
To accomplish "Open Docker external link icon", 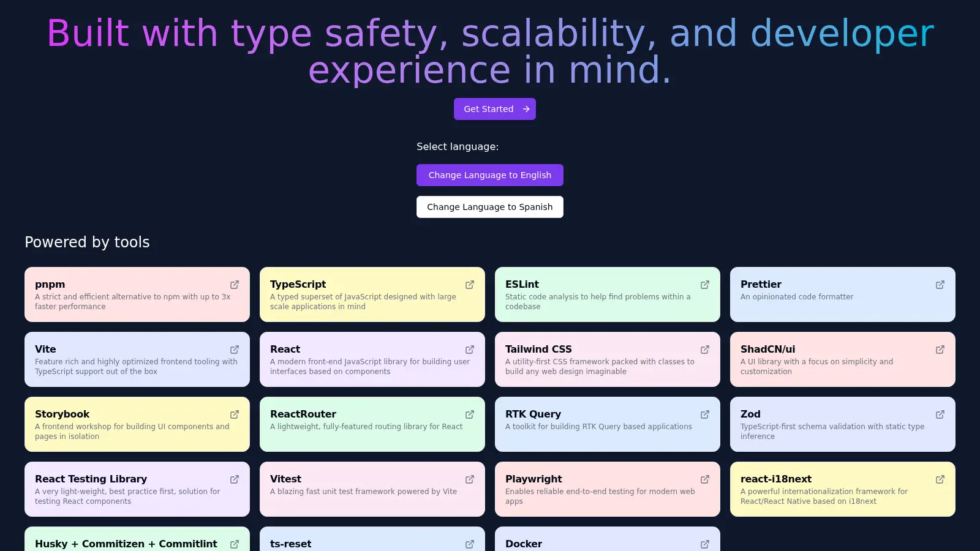I will click(x=705, y=544).
